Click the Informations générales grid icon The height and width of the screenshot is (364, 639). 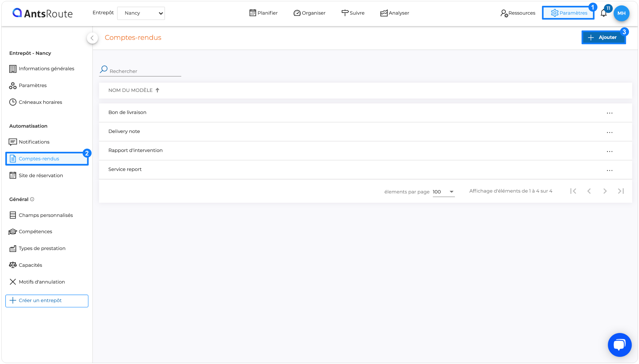[12, 69]
